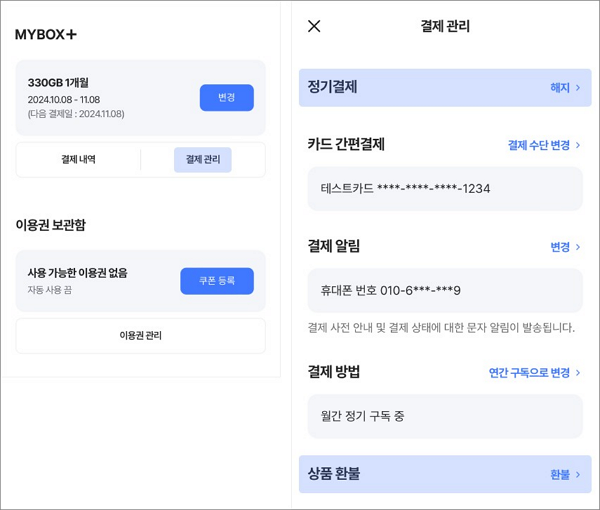Image resolution: width=600 pixels, height=510 pixels.
Task: Select the 테스트카드 payment card field
Action: pyautogui.click(x=445, y=189)
